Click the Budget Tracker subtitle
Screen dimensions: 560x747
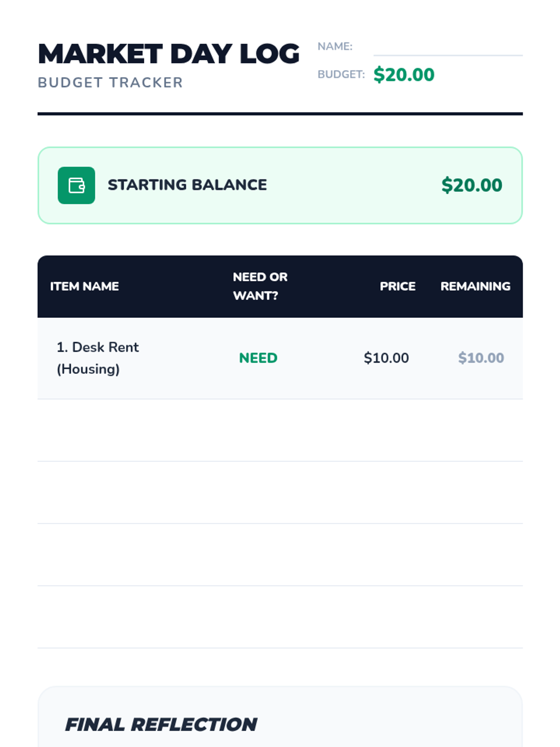click(x=110, y=83)
